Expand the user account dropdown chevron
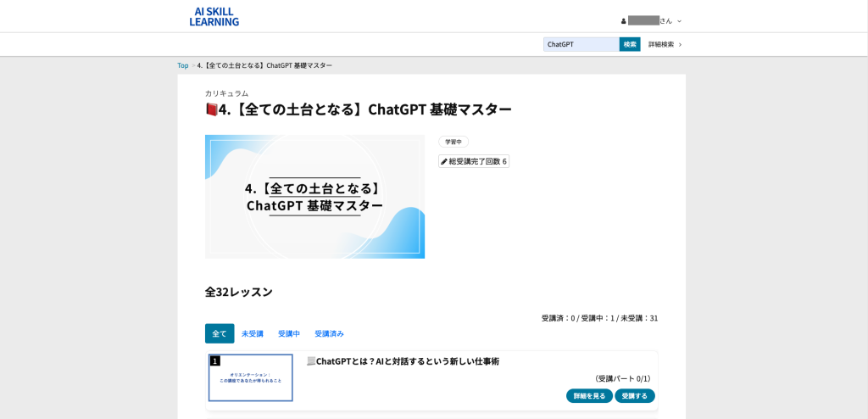The height and width of the screenshot is (419, 868). (679, 21)
